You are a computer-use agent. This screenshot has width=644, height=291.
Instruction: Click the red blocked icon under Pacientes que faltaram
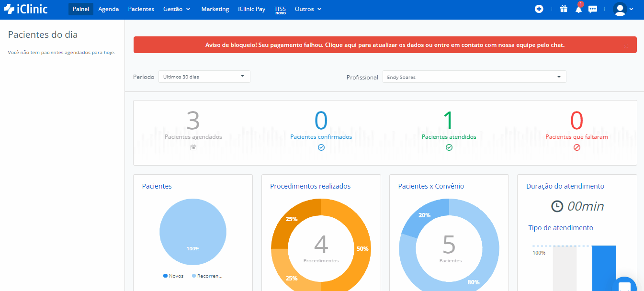pos(577,147)
